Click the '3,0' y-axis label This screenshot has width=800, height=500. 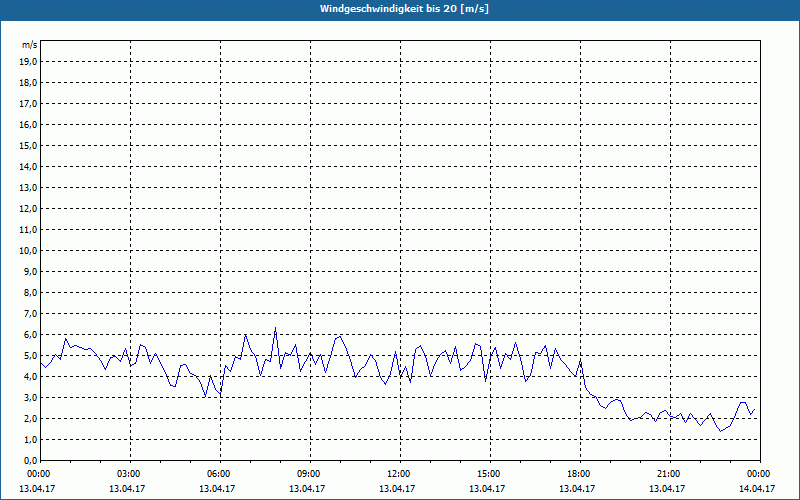pyautogui.click(x=31, y=397)
